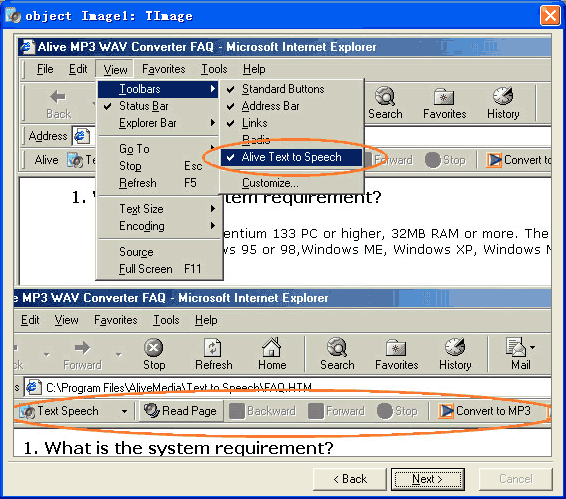Click Search icon in upper browser toolbar
The height and width of the screenshot is (499, 566).
(x=385, y=103)
